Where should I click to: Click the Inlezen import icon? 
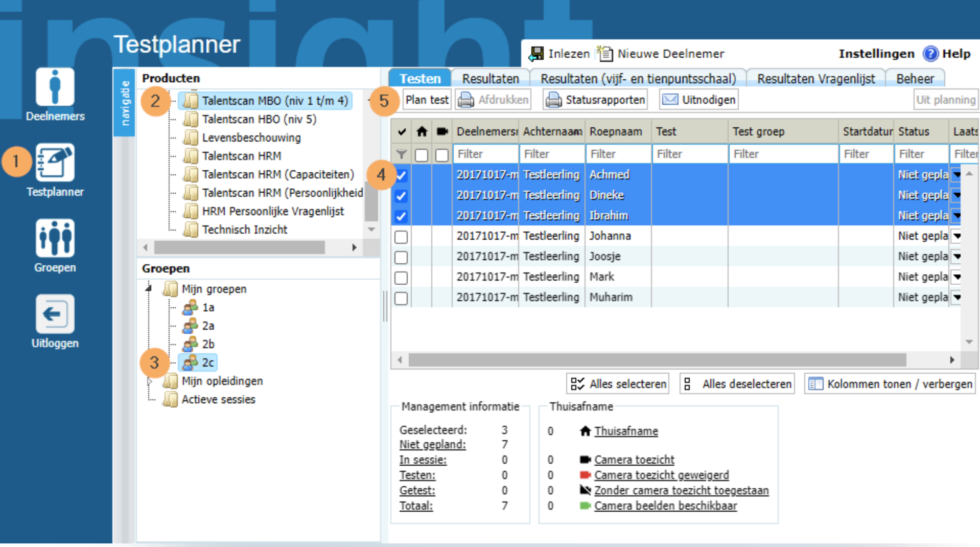pos(536,54)
